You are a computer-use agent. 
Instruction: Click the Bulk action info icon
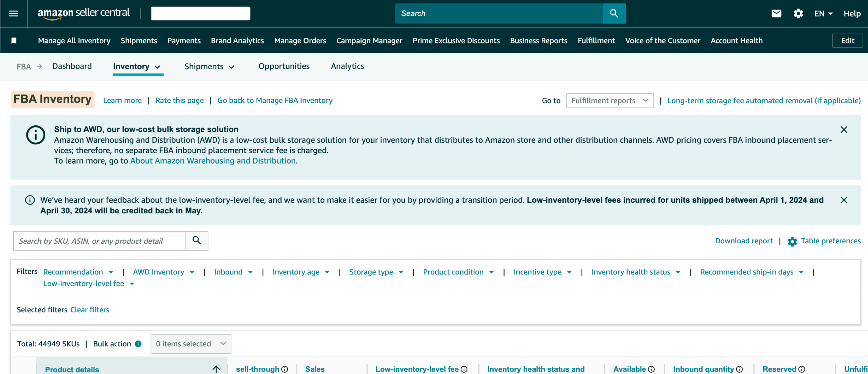(x=138, y=344)
